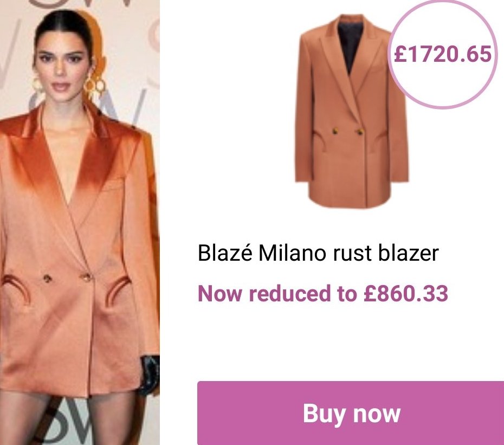
Task: Click the left curved pocket on product blazer
Action: click(x=319, y=140)
